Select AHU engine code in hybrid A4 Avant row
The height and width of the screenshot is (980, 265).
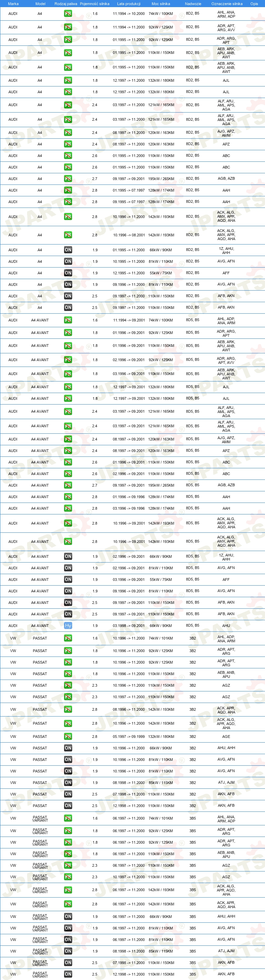[226, 626]
